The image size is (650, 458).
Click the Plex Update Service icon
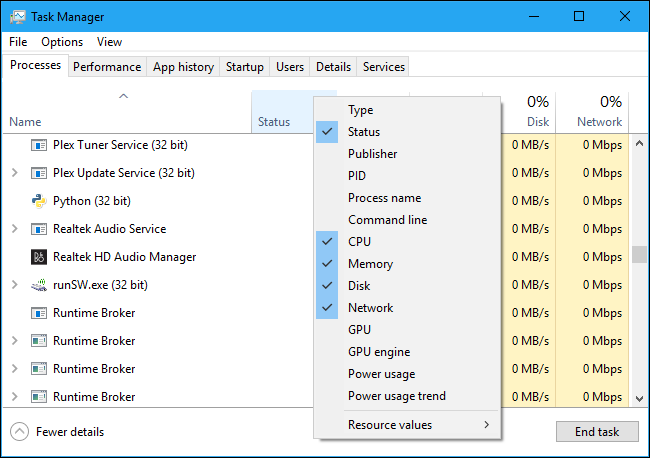pos(39,173)
